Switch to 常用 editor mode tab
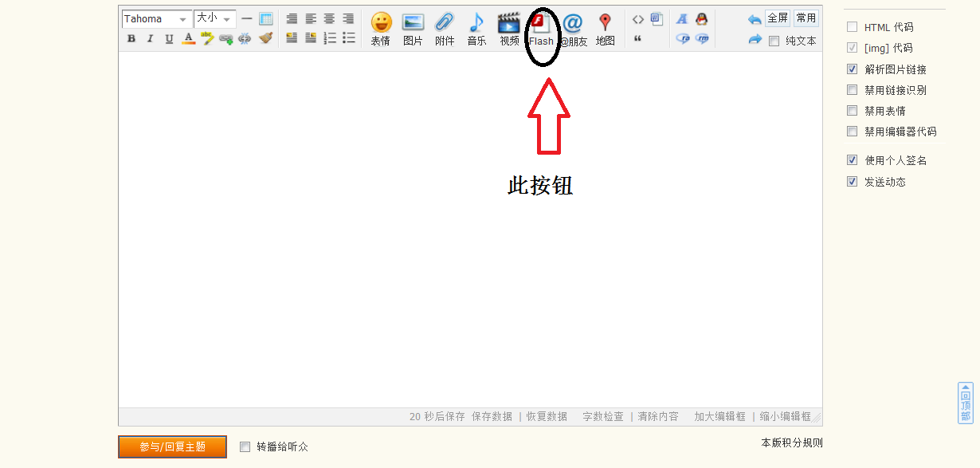Viewport: 980px width, 468px height. tap(806, 18)
